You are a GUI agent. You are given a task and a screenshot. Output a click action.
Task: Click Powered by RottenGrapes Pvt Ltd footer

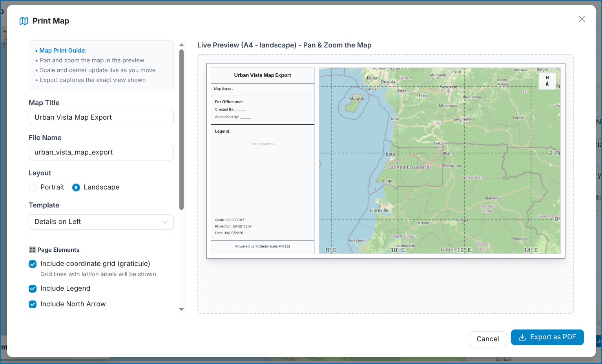click(x=263, y=246)
